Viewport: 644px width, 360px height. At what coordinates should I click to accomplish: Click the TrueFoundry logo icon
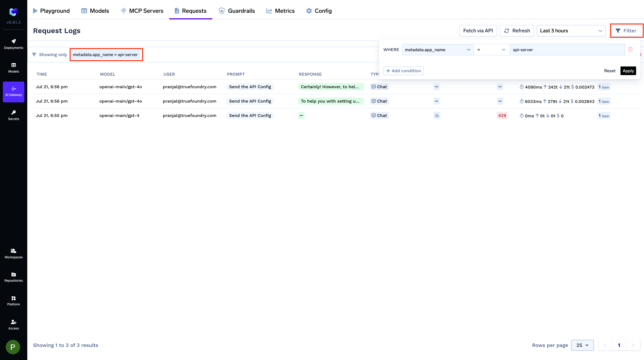tap(13, 11)
